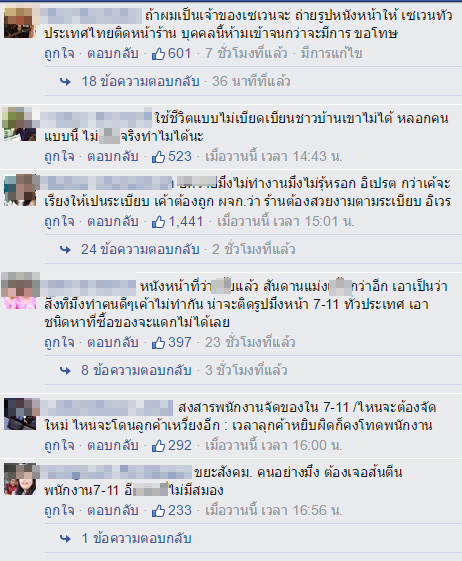Click thumbs-up icon showing 292 likes
The width and height of the screenshot is (462, 561).
[x=158, y=446]
